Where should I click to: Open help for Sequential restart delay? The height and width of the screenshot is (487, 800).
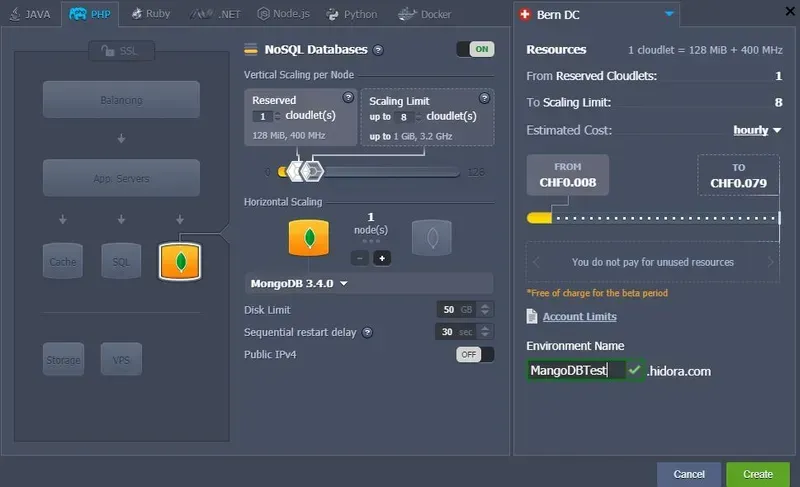pyautogui.click(x=367, y=332)
